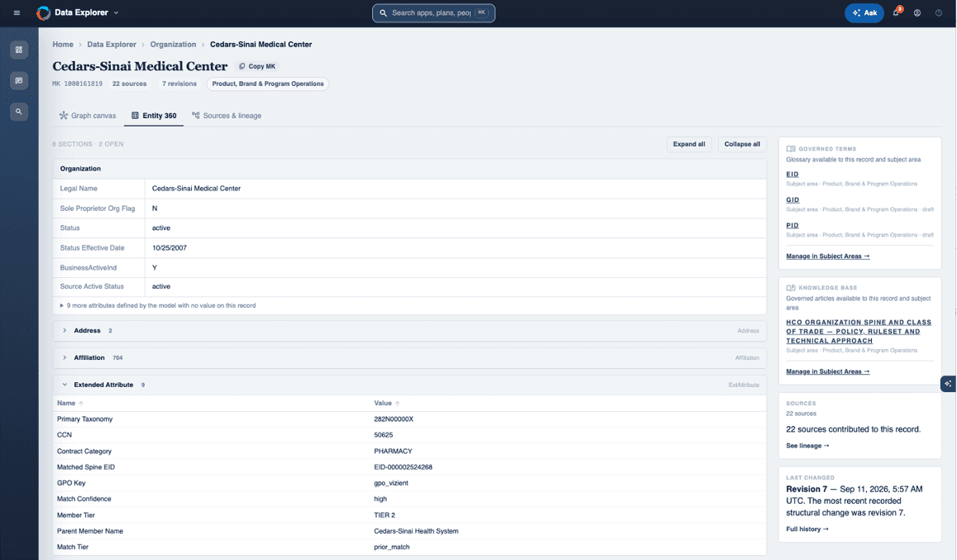Open the messages panel icon in sidebar

click(x=19, y=80)
